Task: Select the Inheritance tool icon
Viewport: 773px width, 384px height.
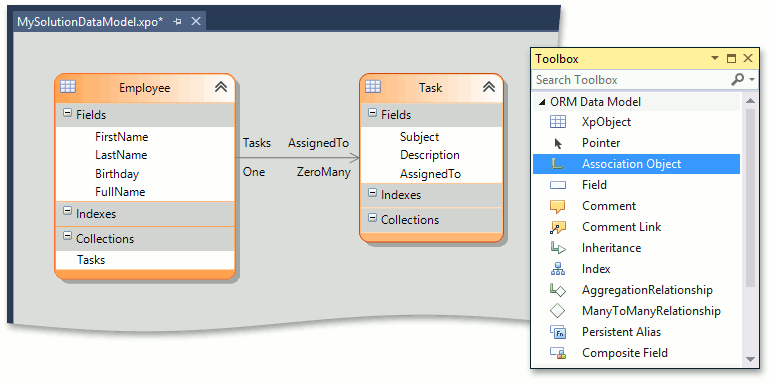Action: click(x=558, y=248)
